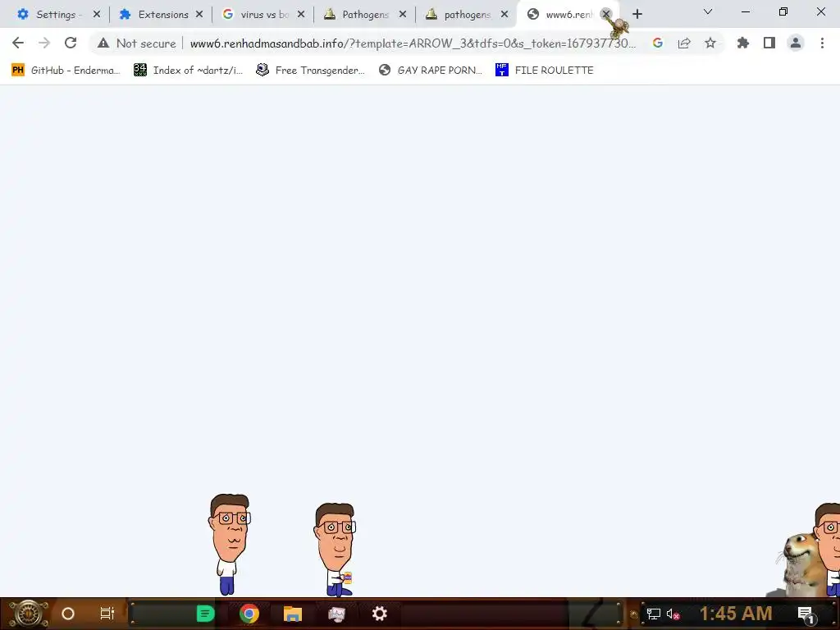840x630 pixels.
Task: Switch to the Extensions tab
Action: pyautogui.click(x=155, y=15)
